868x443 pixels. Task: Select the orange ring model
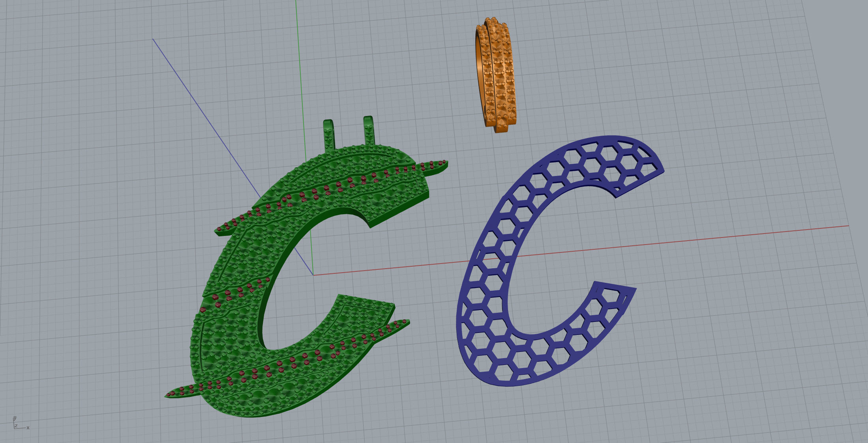pyautogui.click(x=496, y=75)
